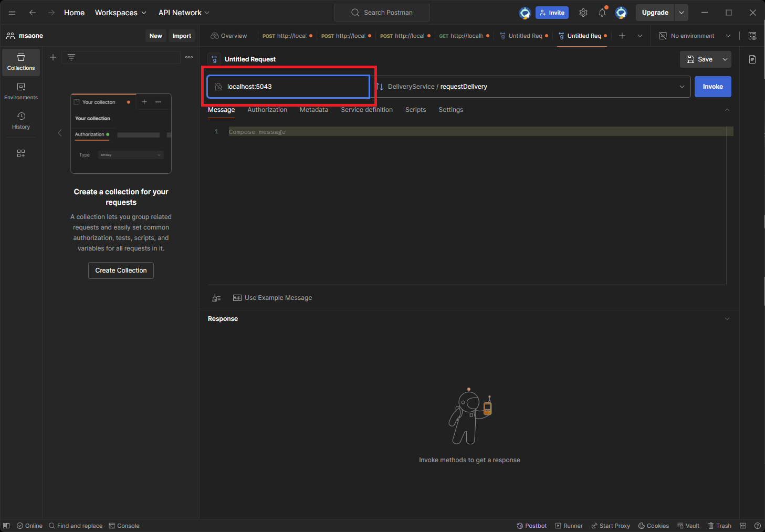765x532 pixels.
Task: Open the settings gear
Action: tap(583, 13)
